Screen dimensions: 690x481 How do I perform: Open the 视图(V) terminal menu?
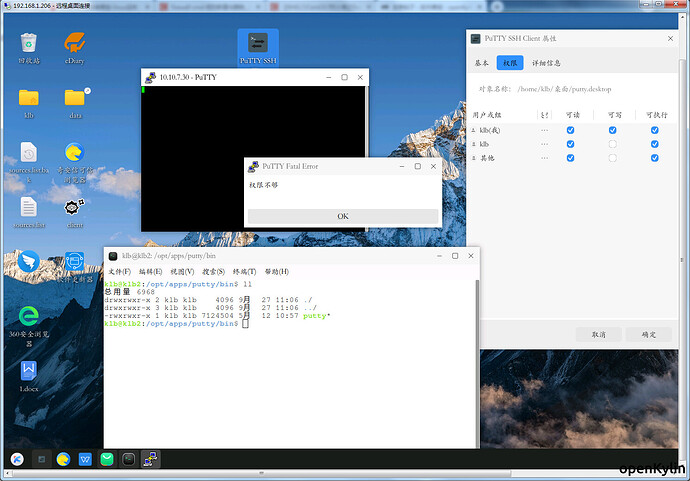click(182, 272)
